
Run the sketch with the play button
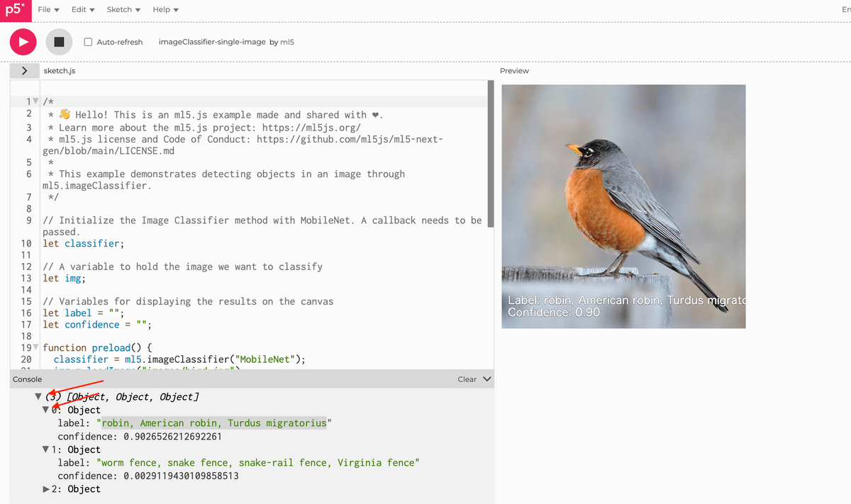pos(22,42)
